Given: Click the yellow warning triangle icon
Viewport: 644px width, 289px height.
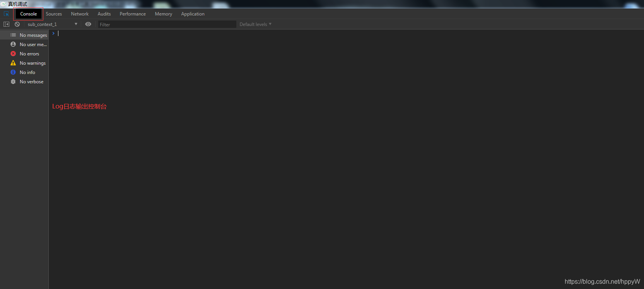Looking at the screenshot, I should [x=13, y=63].
